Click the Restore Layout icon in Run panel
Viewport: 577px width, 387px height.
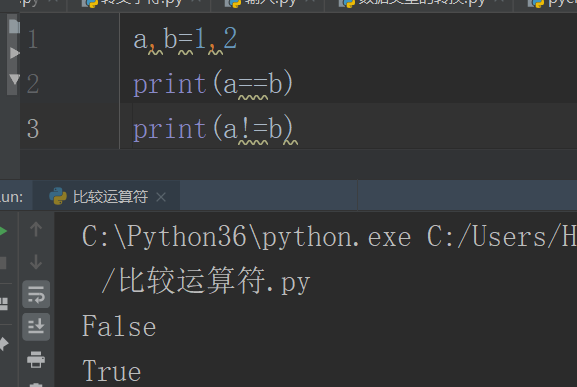pos(3,303)
